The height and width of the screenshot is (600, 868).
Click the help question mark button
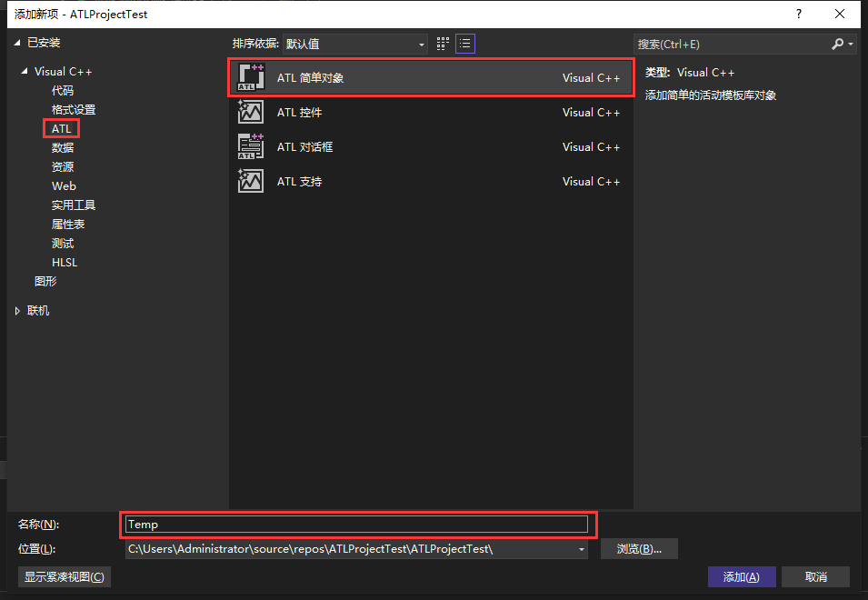click(x=799, y=14)
